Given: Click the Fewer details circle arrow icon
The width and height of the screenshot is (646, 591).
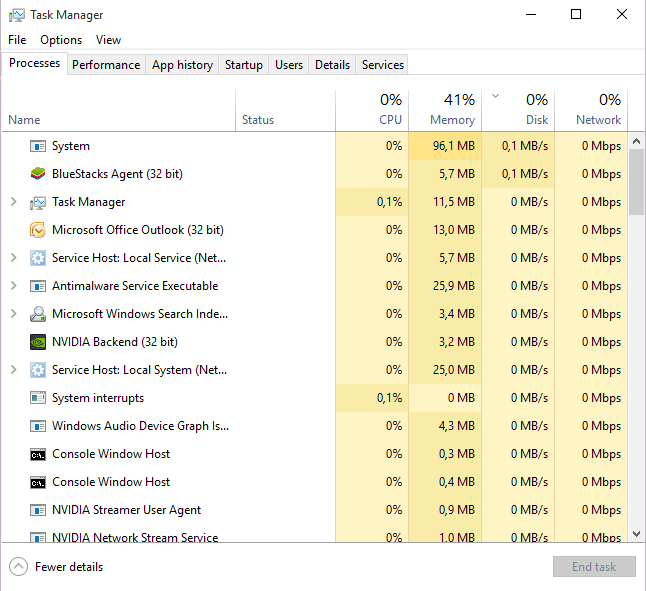Looking at the screenshot, I should (x=19, y=567).
